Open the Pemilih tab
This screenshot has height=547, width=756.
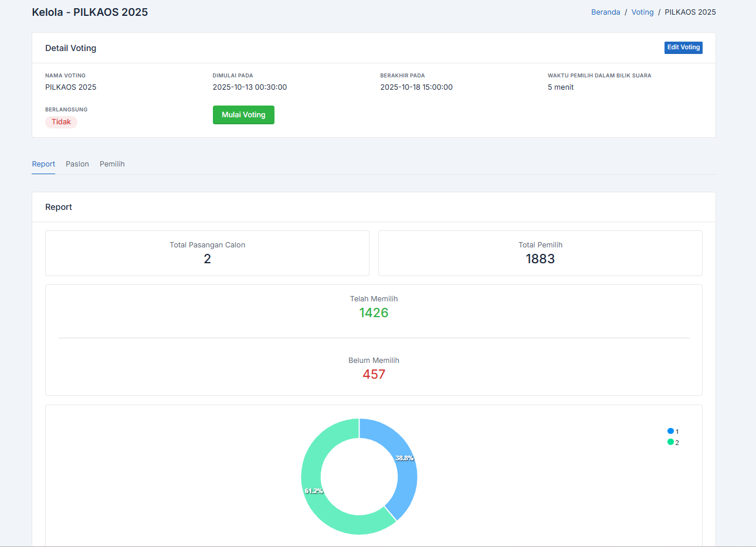click(x=112, y=164)
